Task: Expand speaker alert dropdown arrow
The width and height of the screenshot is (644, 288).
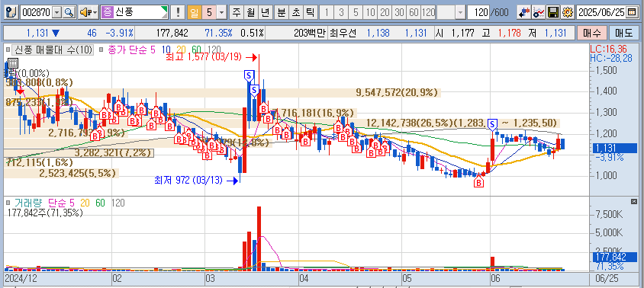Action: tap(95, 12)
